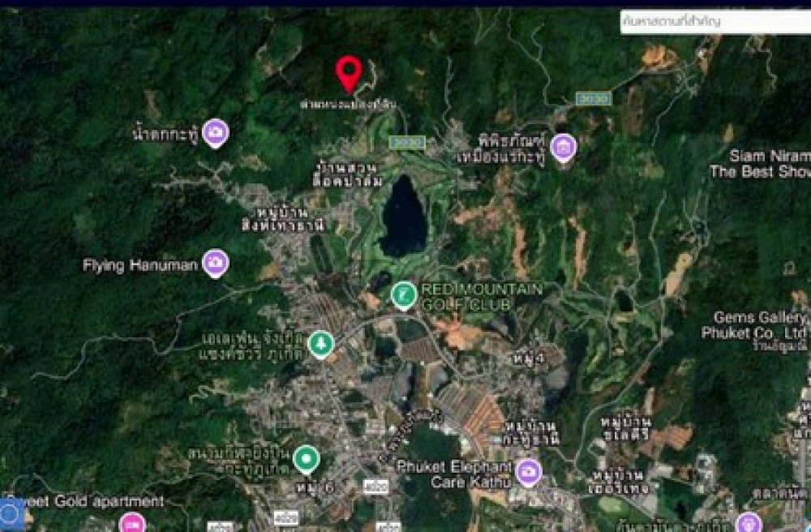Click the Flying Hanuman attraction icon
Image resolution: width=811 pixels, height=532 pixels.
[215, 262]
